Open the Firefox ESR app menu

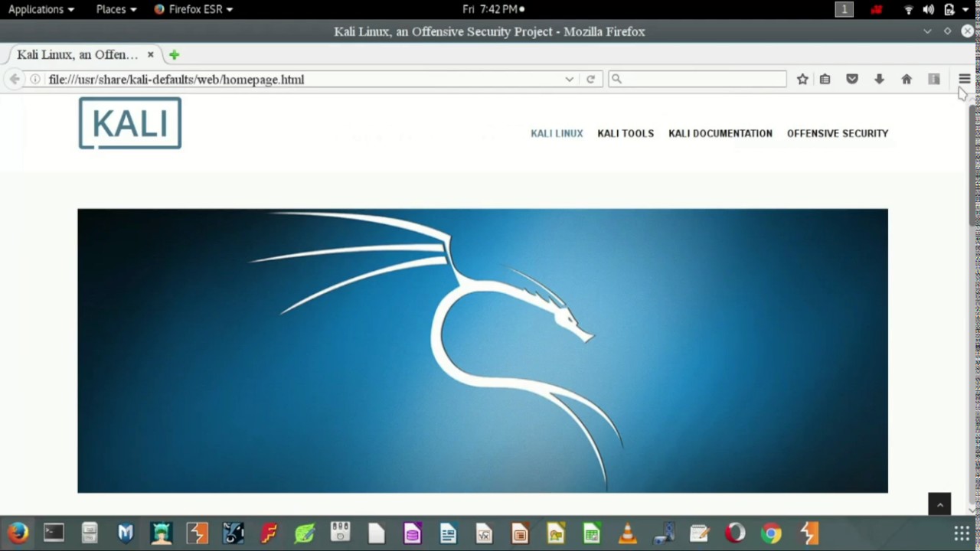click(x=193, y=9)
